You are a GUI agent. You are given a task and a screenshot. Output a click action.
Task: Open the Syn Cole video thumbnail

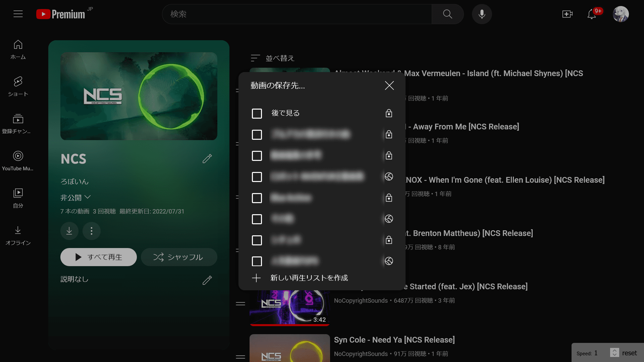coord(290,348)
